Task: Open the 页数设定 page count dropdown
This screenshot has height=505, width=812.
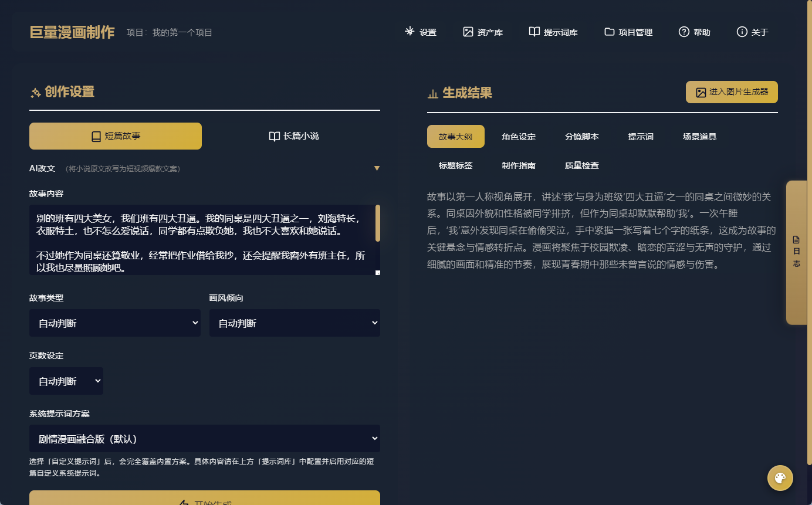Action: point(66,381)
